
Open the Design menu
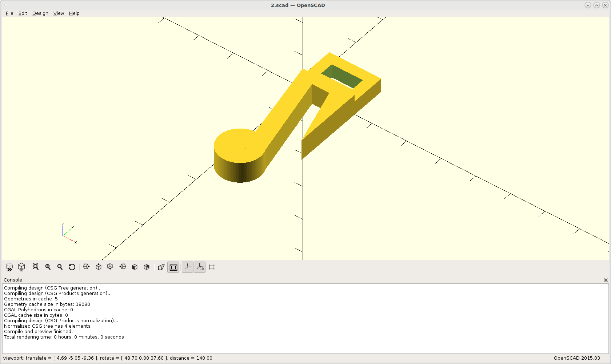[x=40, y=13]
